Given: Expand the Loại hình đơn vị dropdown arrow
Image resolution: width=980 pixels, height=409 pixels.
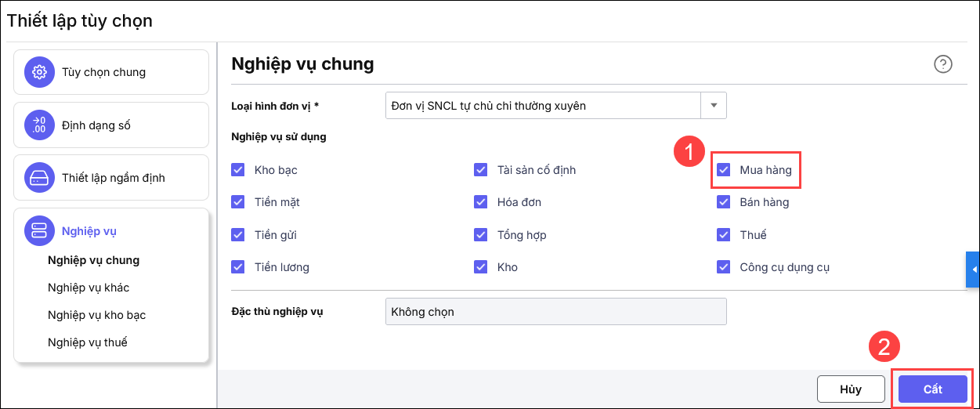Looking at the screenshot, I should 714,105.
